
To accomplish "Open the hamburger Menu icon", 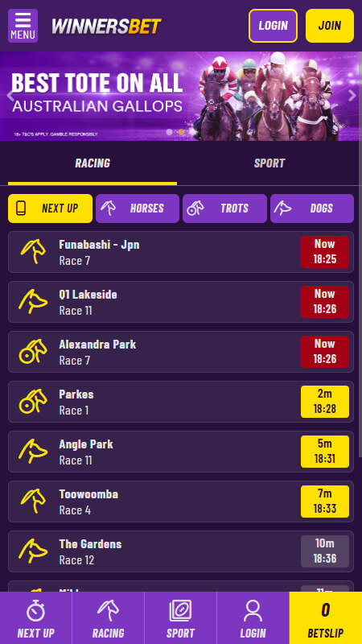I will 23,26.
